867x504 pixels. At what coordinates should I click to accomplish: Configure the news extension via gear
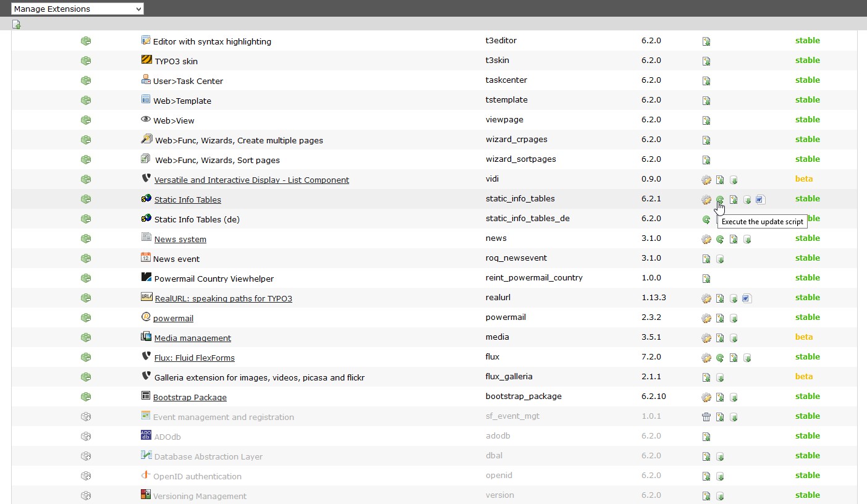tap(706, 240)
